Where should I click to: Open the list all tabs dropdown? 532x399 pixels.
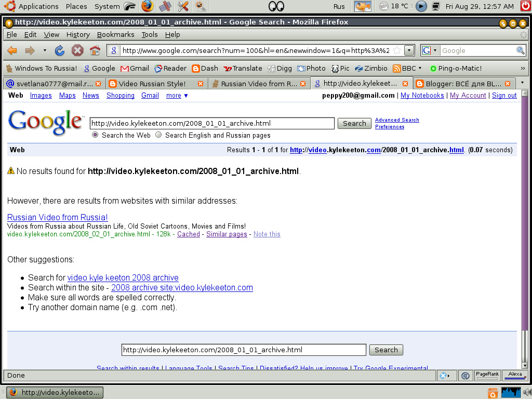click(522, 83)
